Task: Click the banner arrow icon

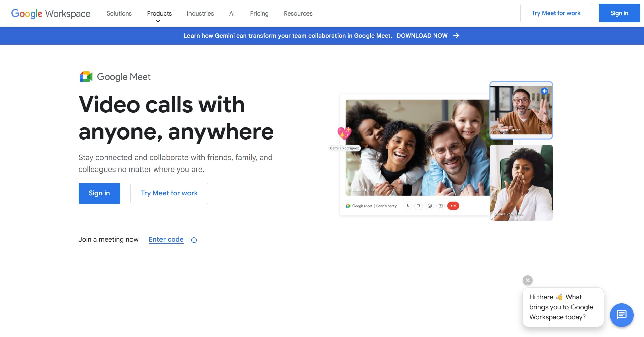Action: click(x=456, y=36)
